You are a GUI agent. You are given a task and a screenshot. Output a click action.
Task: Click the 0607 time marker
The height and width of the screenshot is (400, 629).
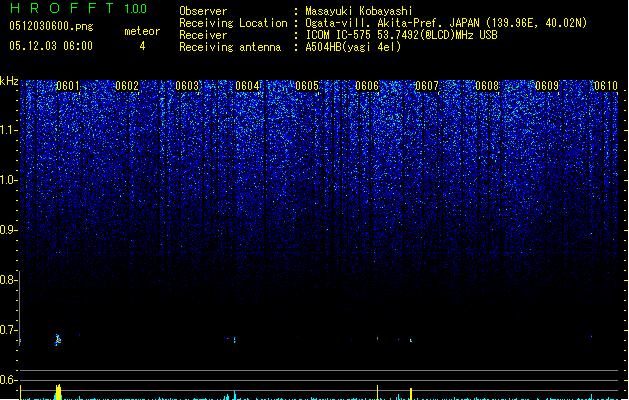tap(427, 86)
